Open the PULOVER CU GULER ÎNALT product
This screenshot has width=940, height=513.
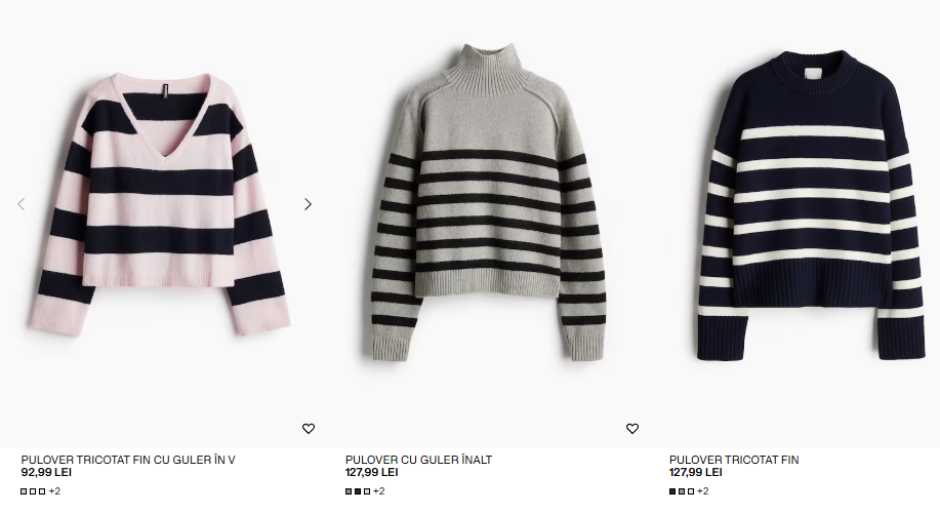pos(418,460)
